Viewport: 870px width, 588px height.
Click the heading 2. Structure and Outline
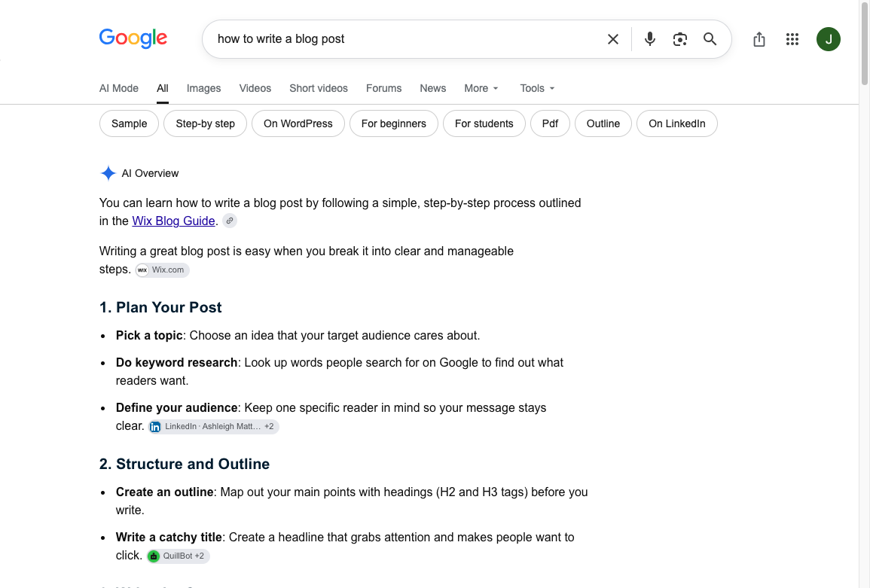coord(185,464)
